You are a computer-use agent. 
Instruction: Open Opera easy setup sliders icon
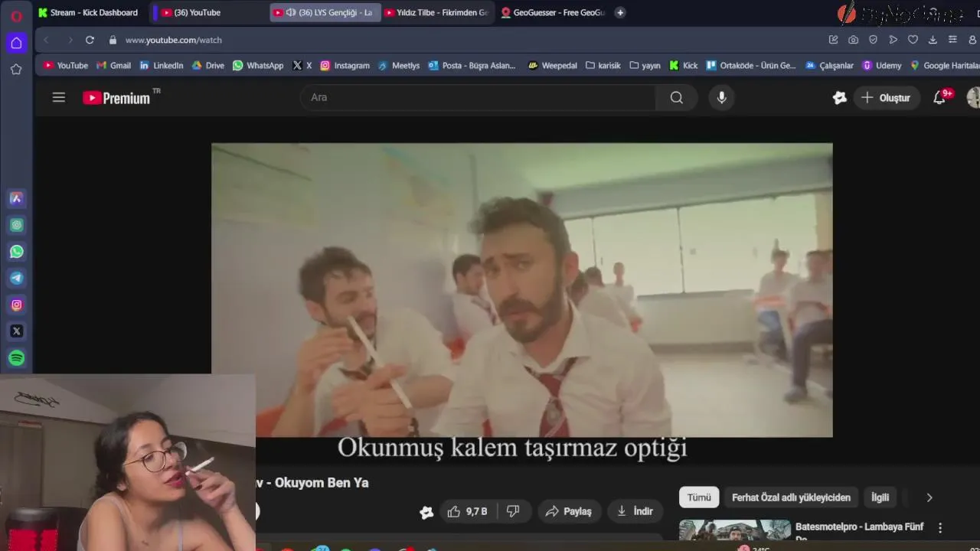coord(952,40)
